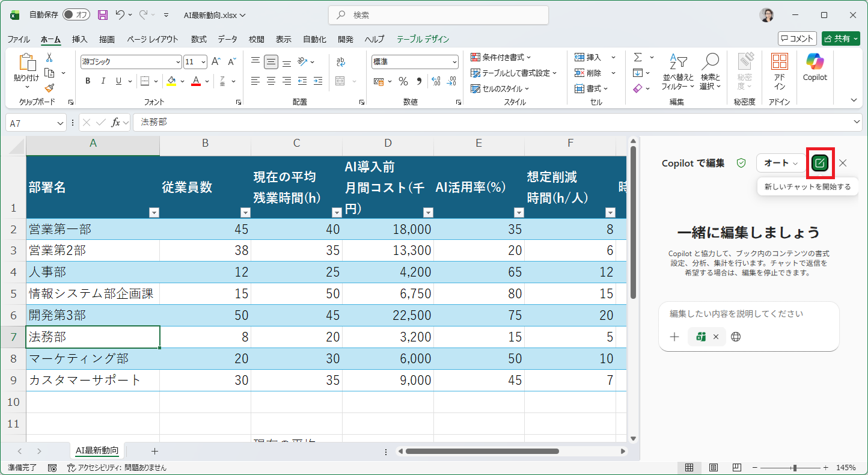This screenshot has height=475, width=868.
Task: Open filter dropdown for 部署名 column
Action: coord(154,212)
